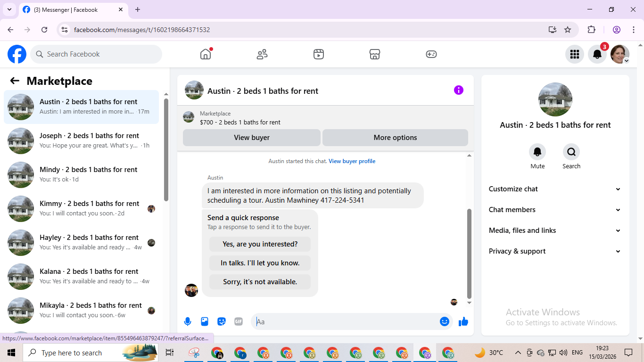Open the Gaming controller icon

click(x=431, y=54)
